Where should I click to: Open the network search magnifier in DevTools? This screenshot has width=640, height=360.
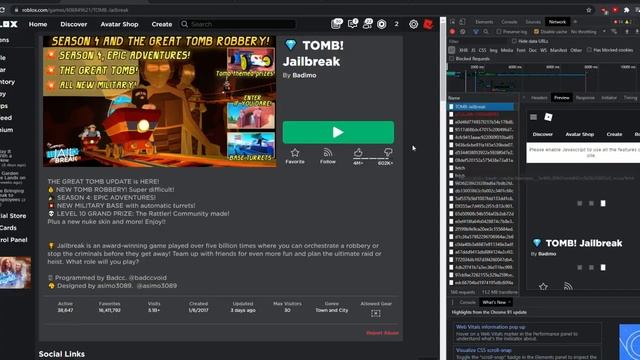pos(486,31)
